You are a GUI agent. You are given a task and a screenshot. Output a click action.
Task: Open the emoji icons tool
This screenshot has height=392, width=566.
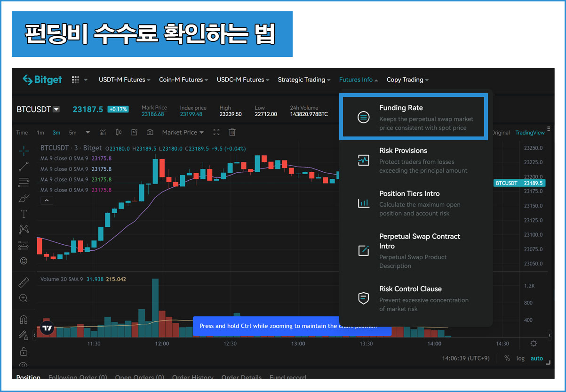click(24, 261)
